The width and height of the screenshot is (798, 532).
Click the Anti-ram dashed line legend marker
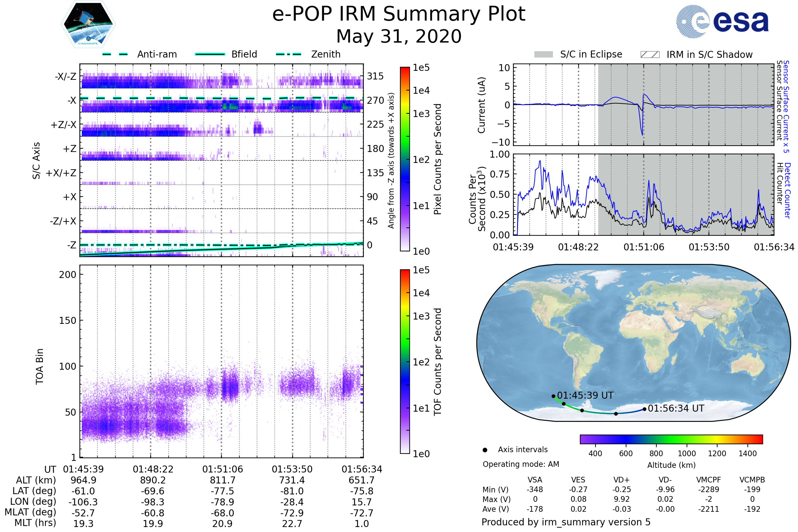115,54
